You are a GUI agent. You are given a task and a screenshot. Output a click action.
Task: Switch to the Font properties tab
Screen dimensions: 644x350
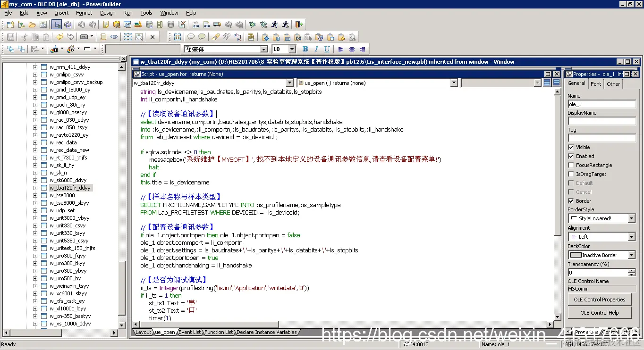pyautogui.click(x=596, y=84)
